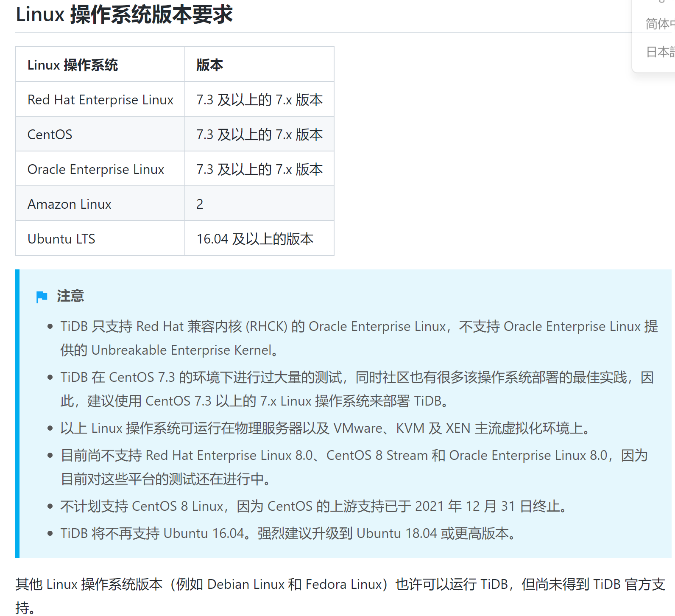The width and height of the screenshot is (675, 616).
Task: Select the Red Hat Enterprise Linux cell
Action: click(100, 99)
